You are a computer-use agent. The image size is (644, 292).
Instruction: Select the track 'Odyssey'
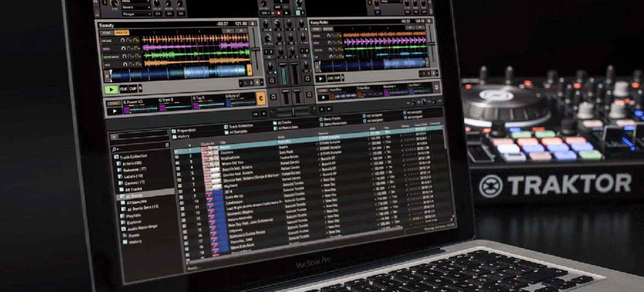(x=236, y=231)
